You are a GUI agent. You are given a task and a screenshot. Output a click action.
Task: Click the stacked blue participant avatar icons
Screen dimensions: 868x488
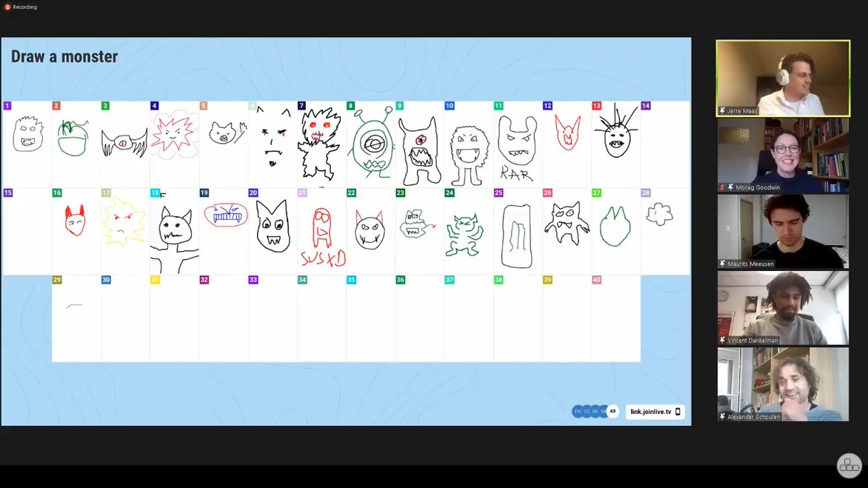coord(590,411)
